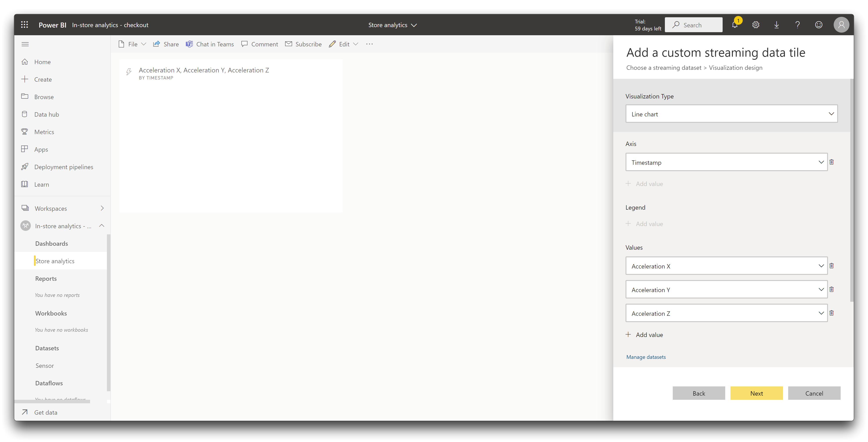The height and width of the screenshot is (442, 868).
Task: Click 'You have no workbooks' text
Action: (x=61, y=330)
